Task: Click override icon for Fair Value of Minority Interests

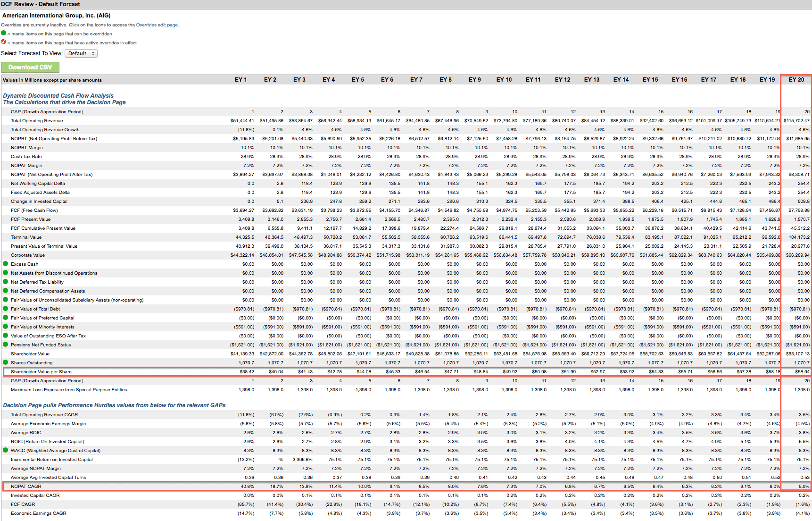Action: [x=6, y=327]
